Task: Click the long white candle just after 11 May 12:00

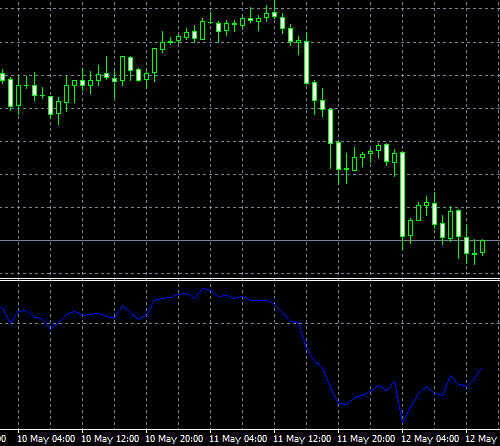Action: click(x=306, y=62)
